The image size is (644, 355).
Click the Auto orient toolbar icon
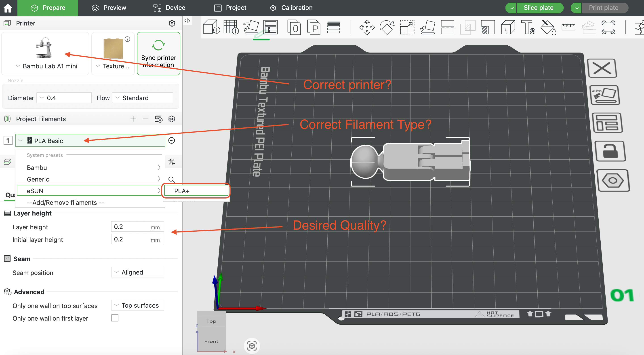(251, 27)
